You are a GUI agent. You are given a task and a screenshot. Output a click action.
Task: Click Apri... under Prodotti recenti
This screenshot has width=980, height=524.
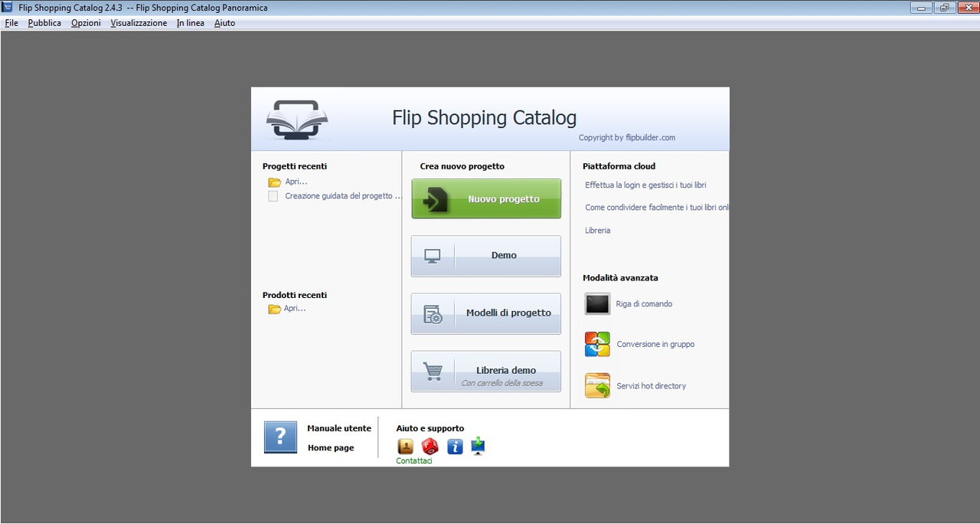(x=295, y=308)
